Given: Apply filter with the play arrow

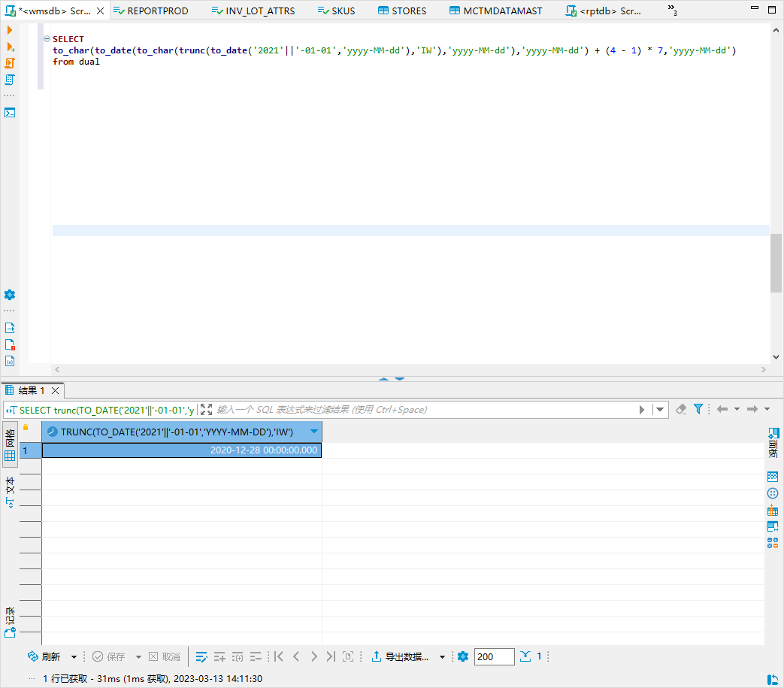Looking at the screenshot, I should [x=642, y=410].
